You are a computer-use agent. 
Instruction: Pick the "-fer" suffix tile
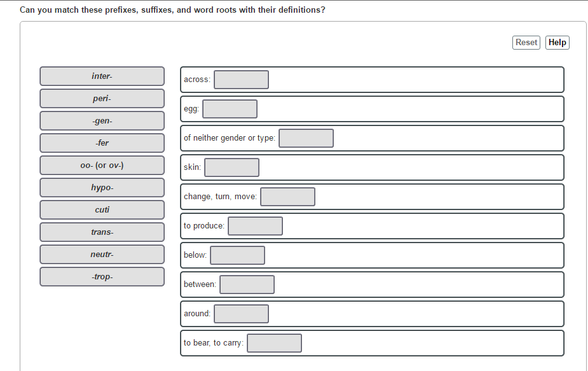[x=102, y=143]
